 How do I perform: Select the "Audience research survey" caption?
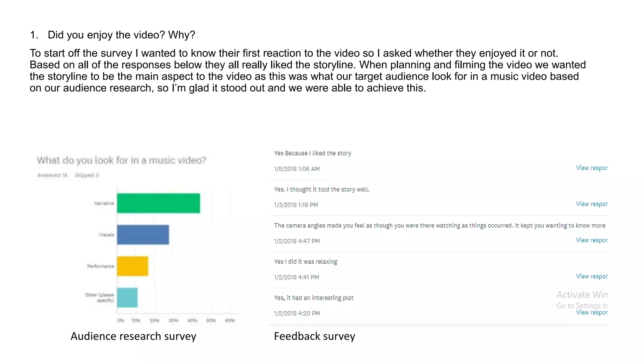pos(133,336)
